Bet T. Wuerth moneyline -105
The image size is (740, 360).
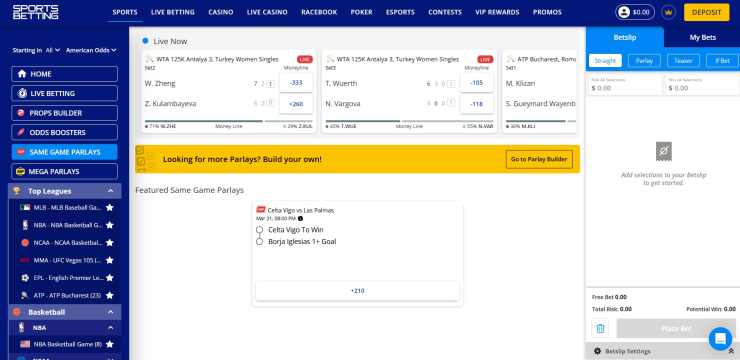coord(477,83)
